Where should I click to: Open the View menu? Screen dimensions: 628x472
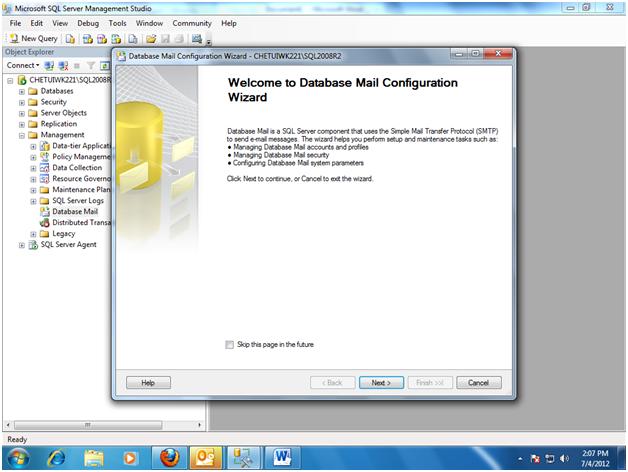click(x=60, y=23)
